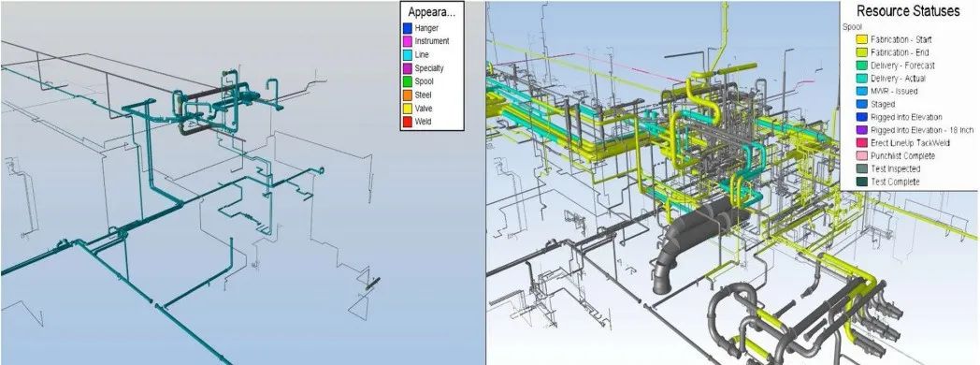980x365 pixels.
Task: Click the cyan Line legend swatch
Action: pos(408,55)
